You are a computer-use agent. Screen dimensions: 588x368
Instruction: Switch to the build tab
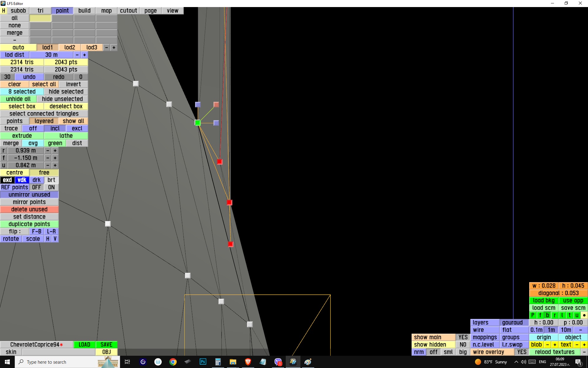(84, 11)
